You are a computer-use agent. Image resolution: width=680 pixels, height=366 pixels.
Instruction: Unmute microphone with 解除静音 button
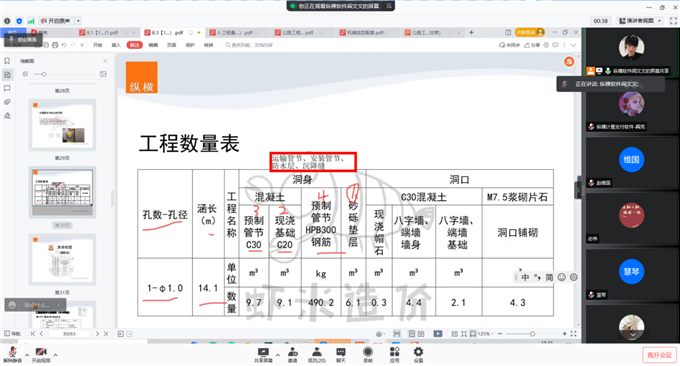tap(12, 355)
